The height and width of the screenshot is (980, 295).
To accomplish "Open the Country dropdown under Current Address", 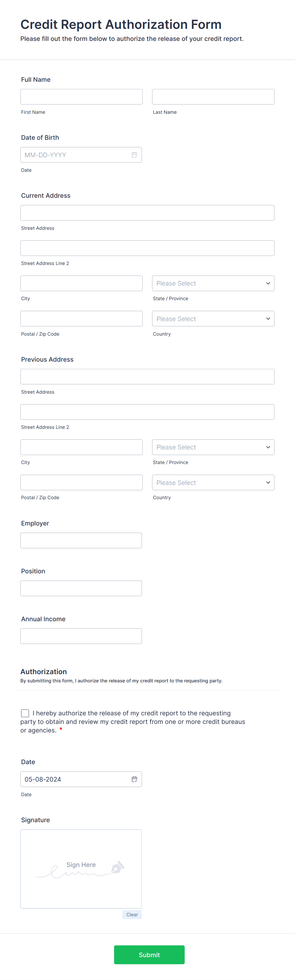I will 213,319.
